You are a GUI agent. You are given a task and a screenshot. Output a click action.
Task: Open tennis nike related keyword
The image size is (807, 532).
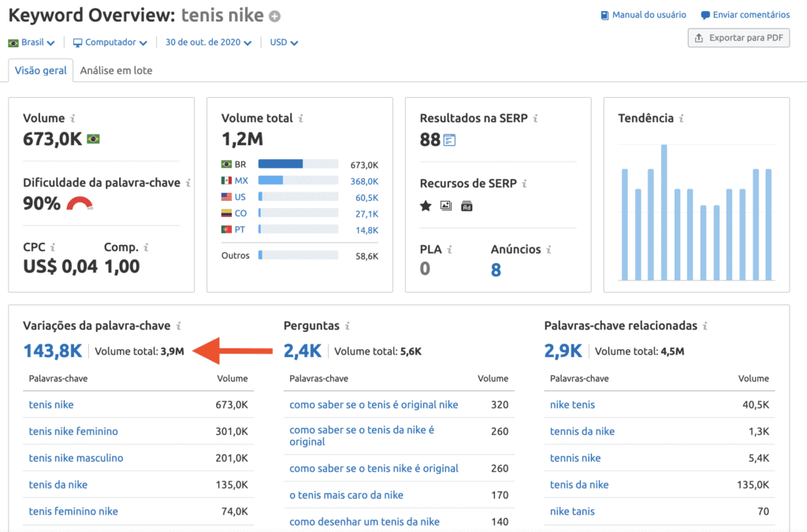(x=575, y=459)
